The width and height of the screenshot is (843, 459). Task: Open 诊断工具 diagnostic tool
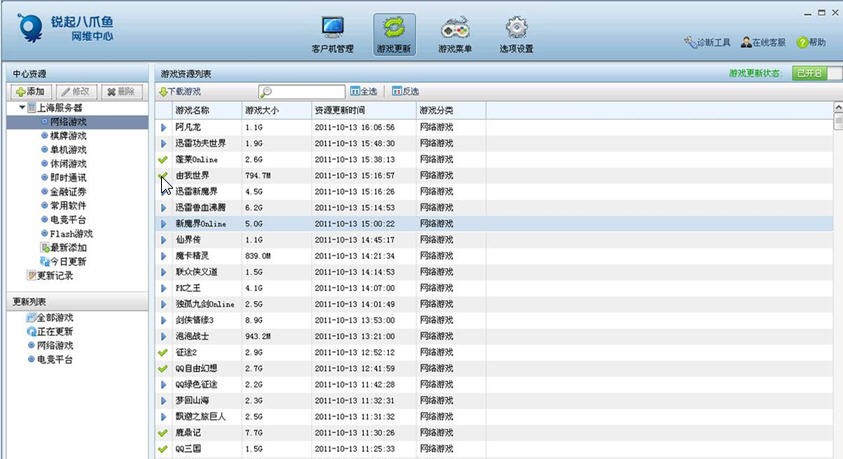click(x=707, y=42)
